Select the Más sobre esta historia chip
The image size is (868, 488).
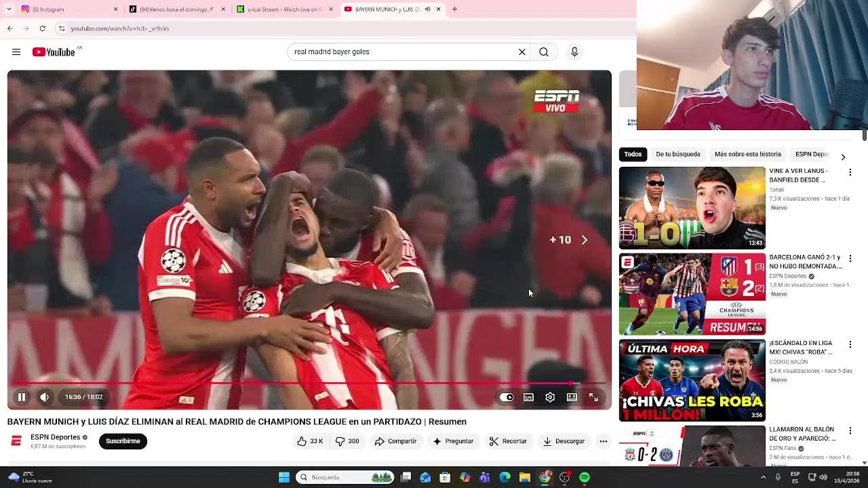click(747, 154)
